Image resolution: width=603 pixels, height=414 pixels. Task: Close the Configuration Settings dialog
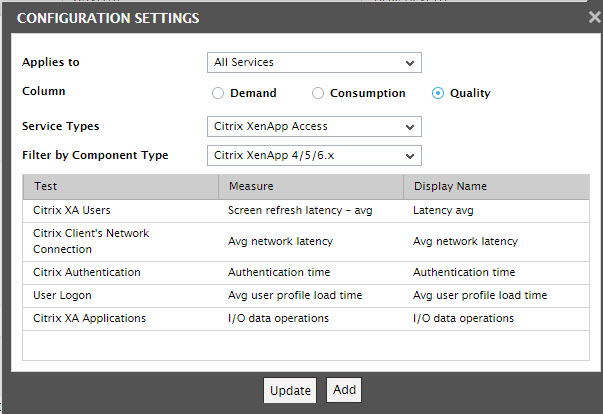tap(595, 17)
